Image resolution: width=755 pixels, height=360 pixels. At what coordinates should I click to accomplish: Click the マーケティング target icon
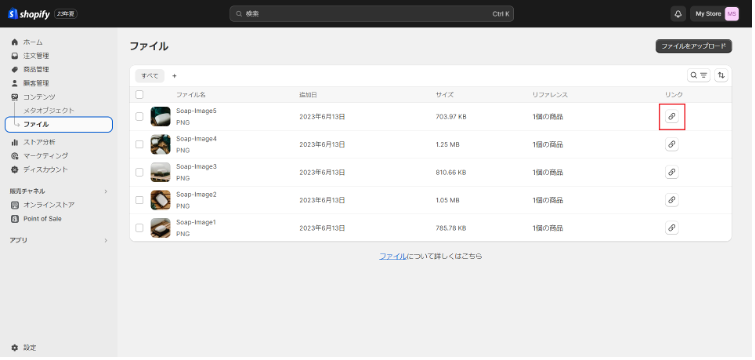14,156
